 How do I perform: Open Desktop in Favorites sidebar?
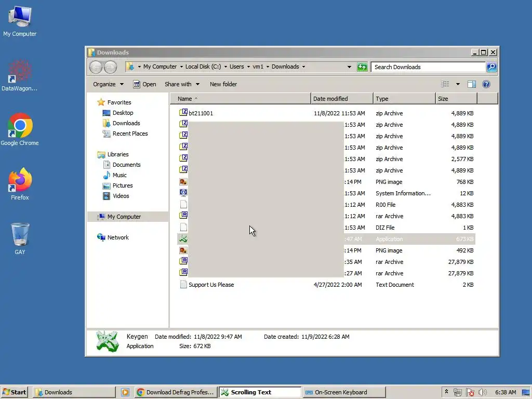point(118,113)
